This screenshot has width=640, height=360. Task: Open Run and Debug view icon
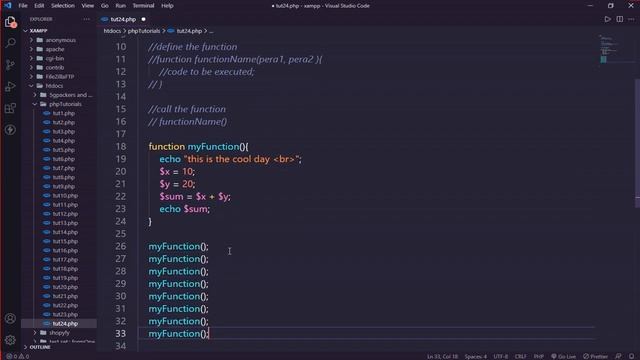(x=10, y=87)
